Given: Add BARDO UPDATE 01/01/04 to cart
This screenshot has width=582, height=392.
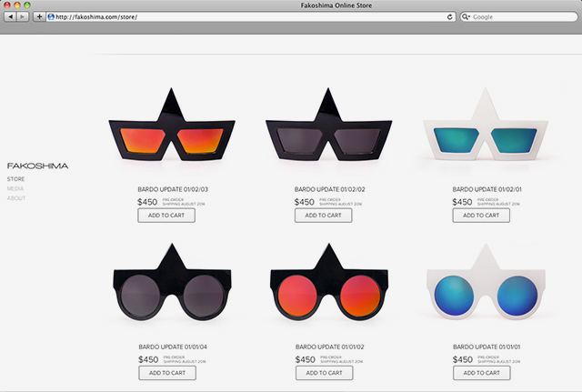Looking at the screenshot, I should [x=166, y=373].
